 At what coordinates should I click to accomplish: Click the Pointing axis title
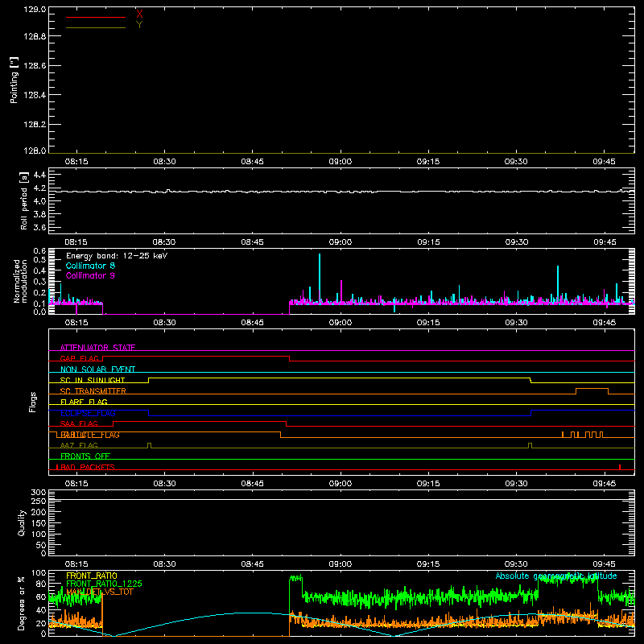pos(14,80)
